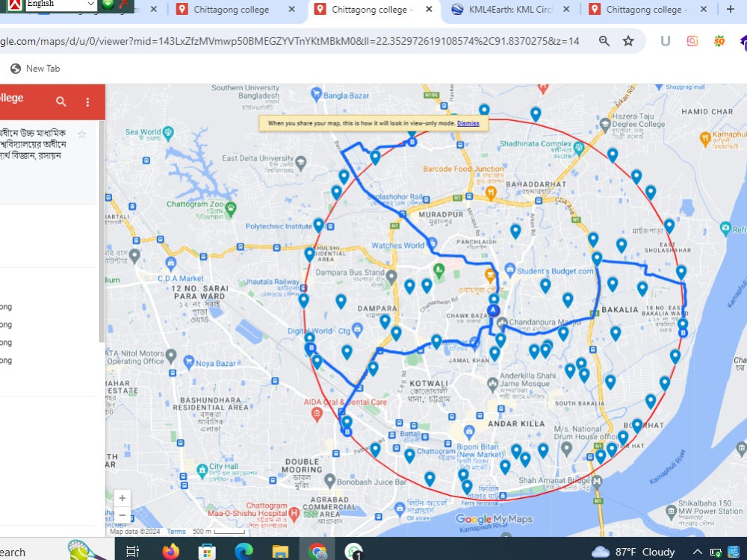Star this map in the side panel
Viewport: 747px width, 560px height.
click(x=81, y=134)
